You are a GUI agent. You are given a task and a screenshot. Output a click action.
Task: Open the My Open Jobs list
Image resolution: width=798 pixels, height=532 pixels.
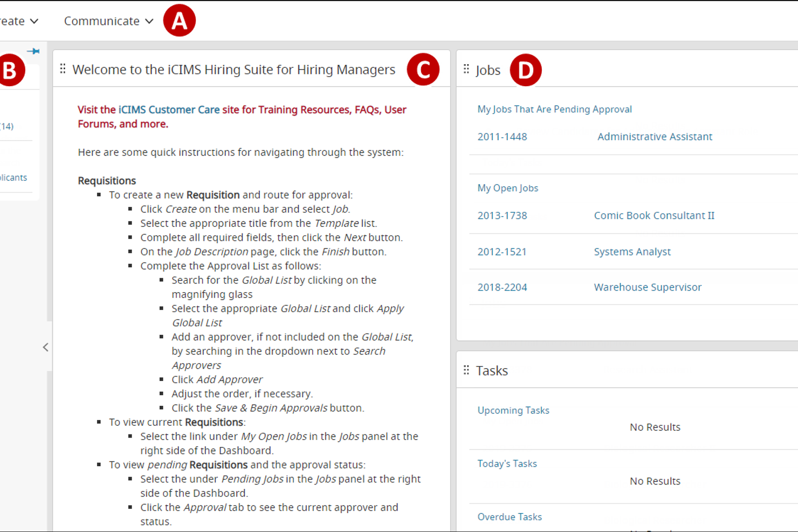point(507,188)
